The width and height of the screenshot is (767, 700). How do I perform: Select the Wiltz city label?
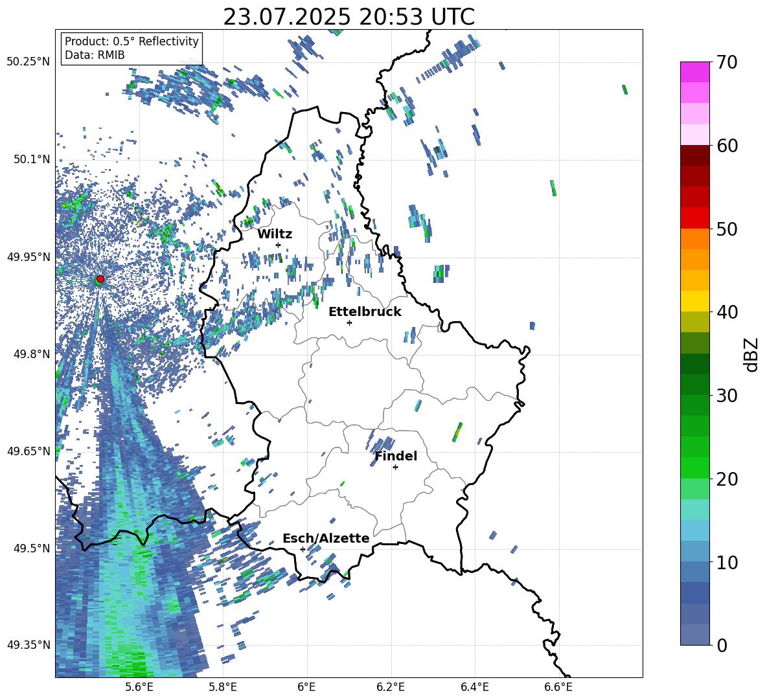pyautogui.click(x=275, y=234)
